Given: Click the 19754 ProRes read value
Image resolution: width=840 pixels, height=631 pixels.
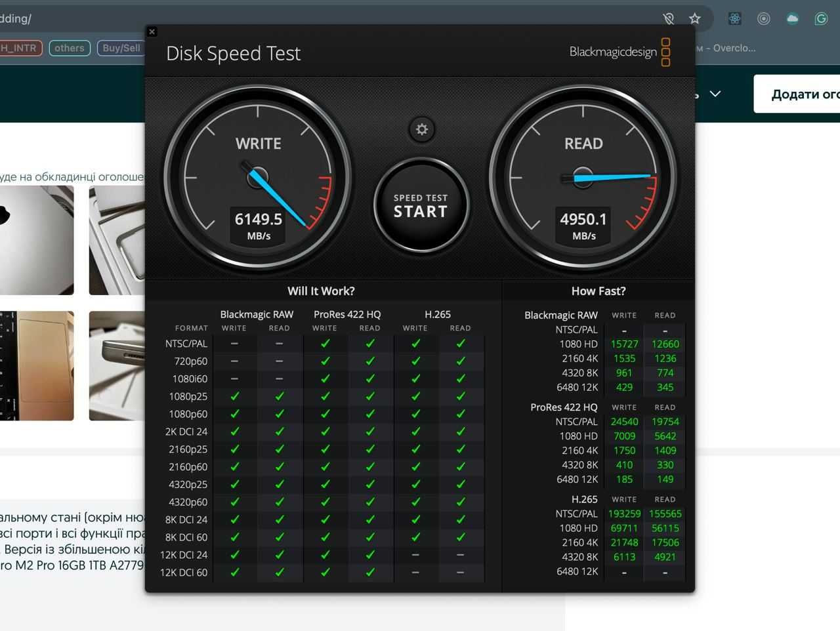Looking at the screenshot, I should (x=665, y=422).
